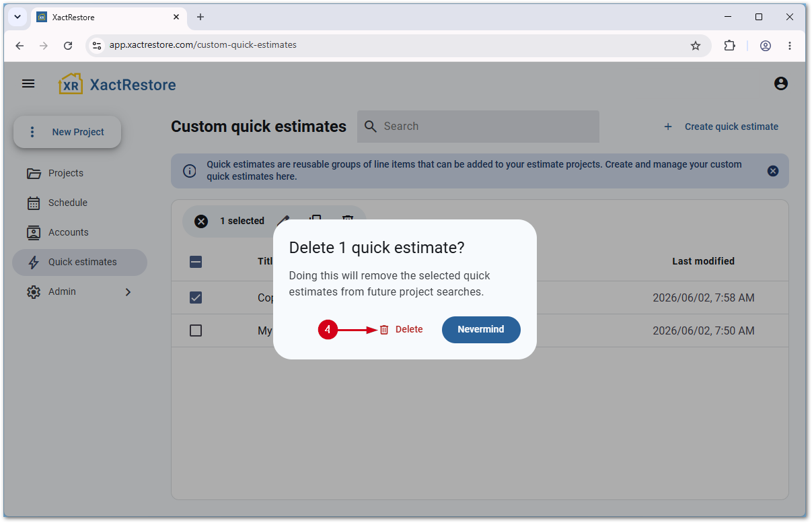This screenshot has width=812, height=523.
Task: Open the browser extensions puzzle icon
Action: tap(729, 46)
